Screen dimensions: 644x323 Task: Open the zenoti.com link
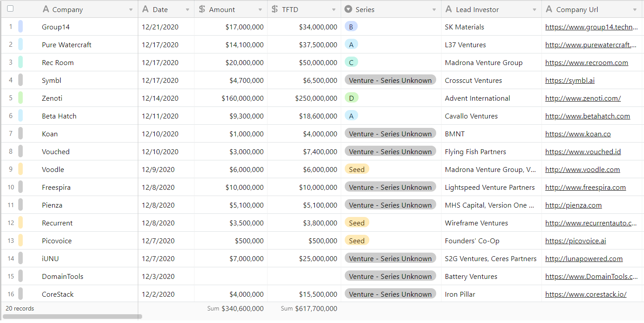click(x=583, y=98)
